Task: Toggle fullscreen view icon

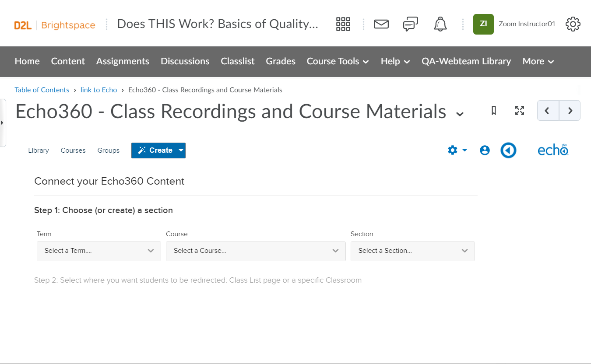Action: pyautogui.click(x=520, y=111)
